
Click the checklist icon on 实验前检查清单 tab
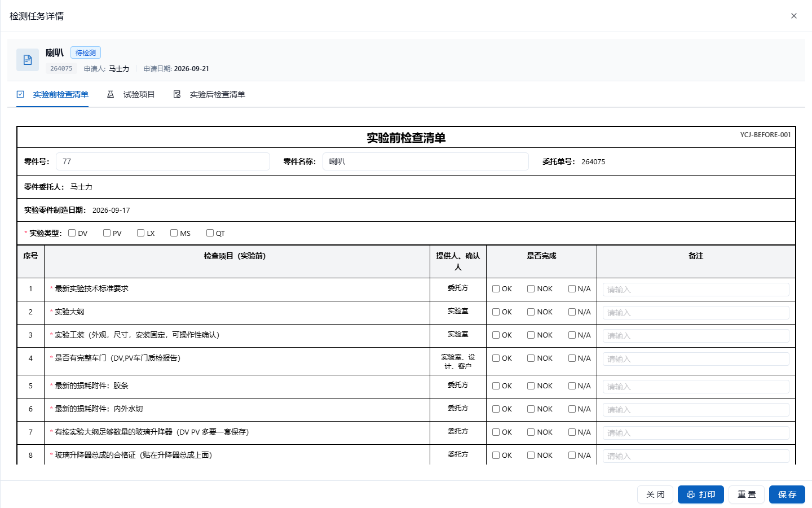pos(20,94)
